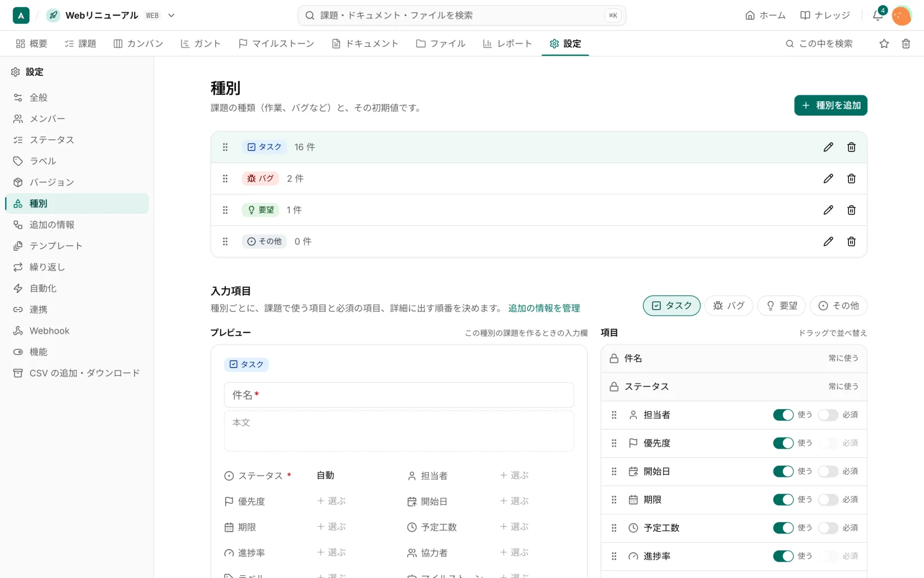Open notifications bell icon
Screen dimensions: 924x578
click(878, 15)
